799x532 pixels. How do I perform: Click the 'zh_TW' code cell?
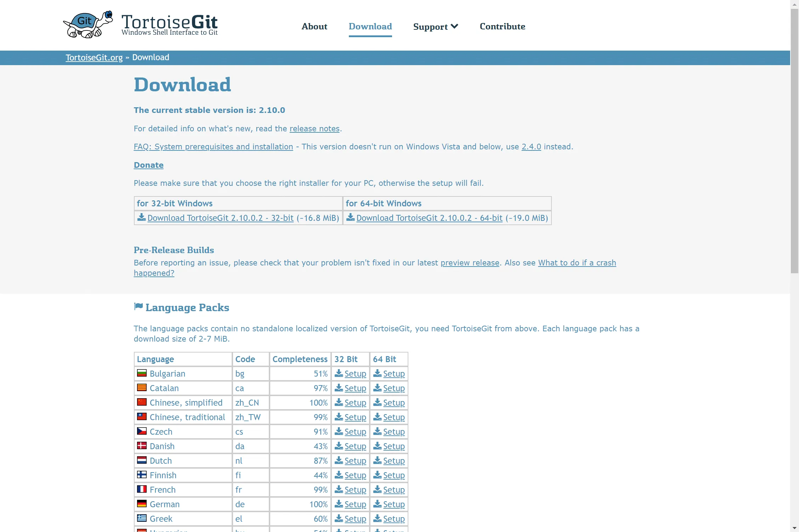(251, 417)
